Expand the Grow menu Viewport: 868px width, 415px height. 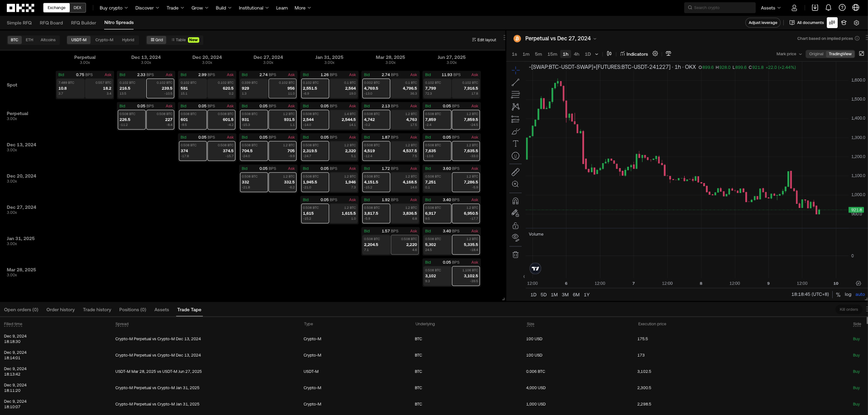click(200, 8)
